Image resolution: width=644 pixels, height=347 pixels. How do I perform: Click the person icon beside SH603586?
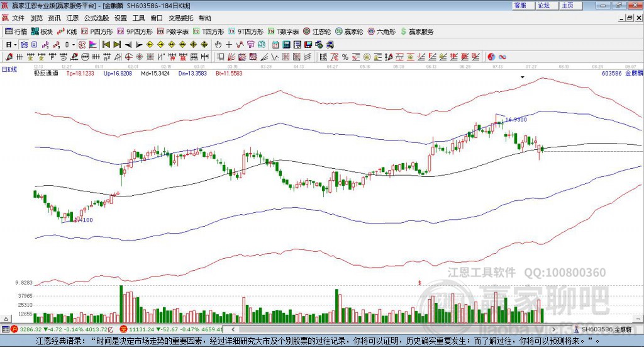click(x=577, y=329)
